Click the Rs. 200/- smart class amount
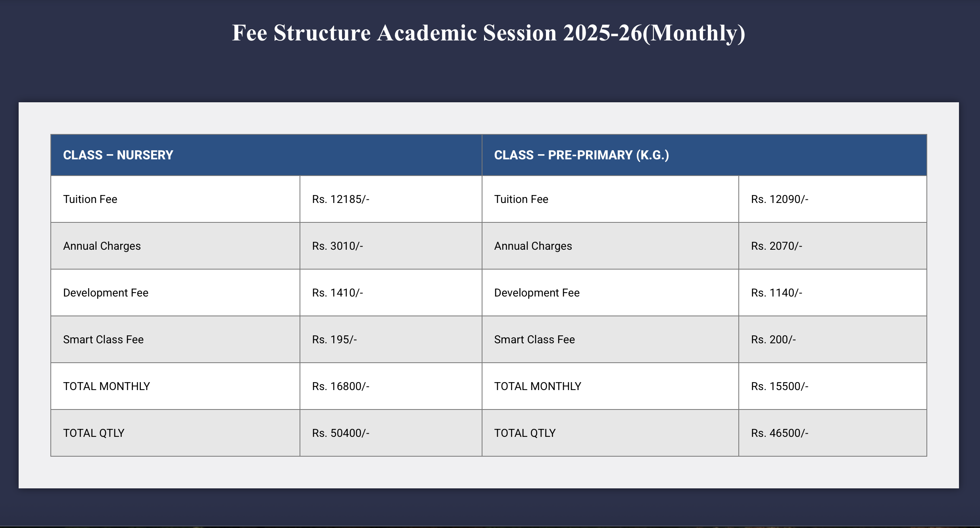 [x=773, y=339]
